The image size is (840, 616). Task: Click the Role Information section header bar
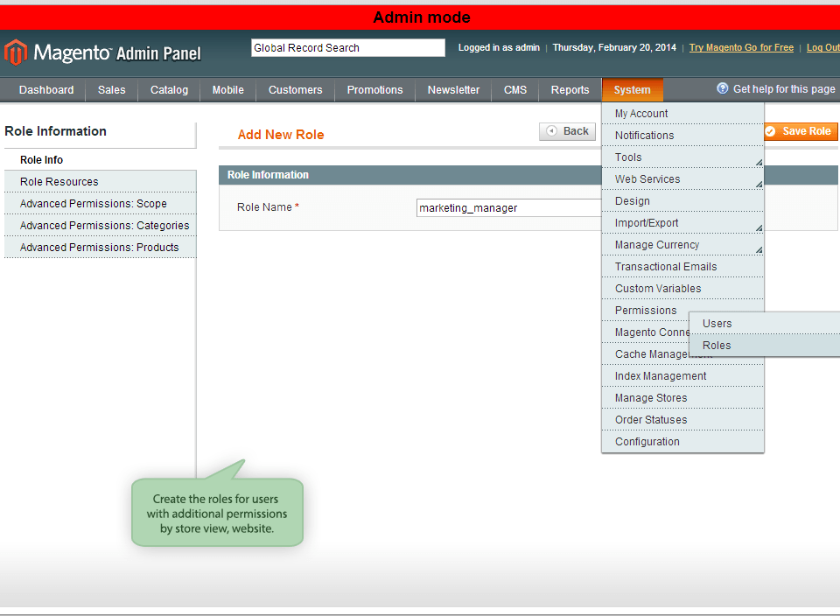pyautogui.click(x=410, y=175)
